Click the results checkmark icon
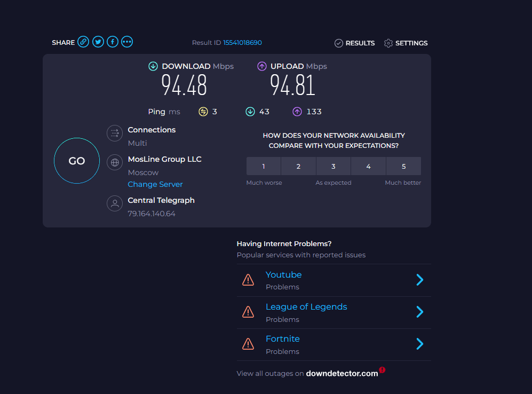The height and width of the screenshot is (394, 532). pyautogui.click(x=339, y=43)
